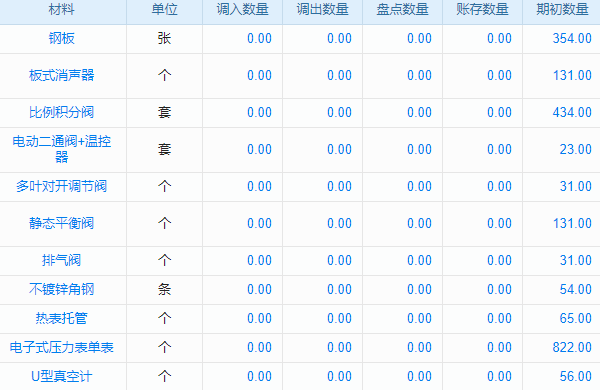Select 131.00 in the 静态平衡阀 row
The height and width of the screenshot is (390, 600).
572,224
